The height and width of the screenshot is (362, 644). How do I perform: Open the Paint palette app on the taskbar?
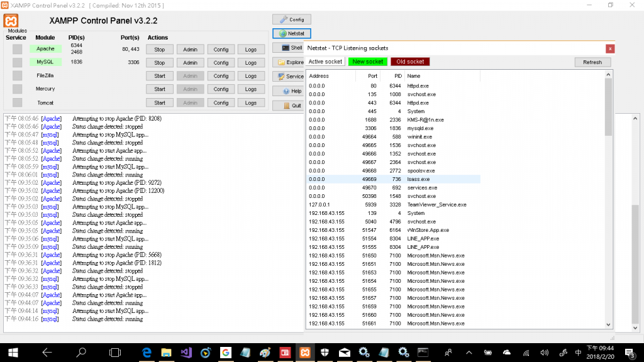point(265,353)
